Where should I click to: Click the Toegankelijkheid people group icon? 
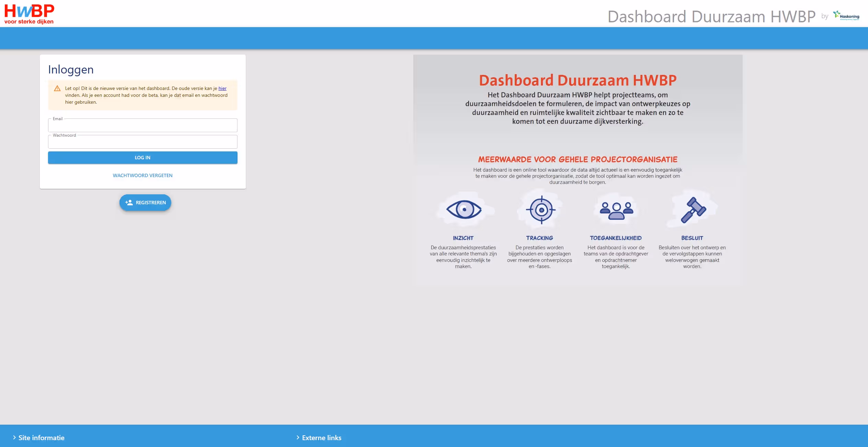pyautogui.click(x=616, y=210)
